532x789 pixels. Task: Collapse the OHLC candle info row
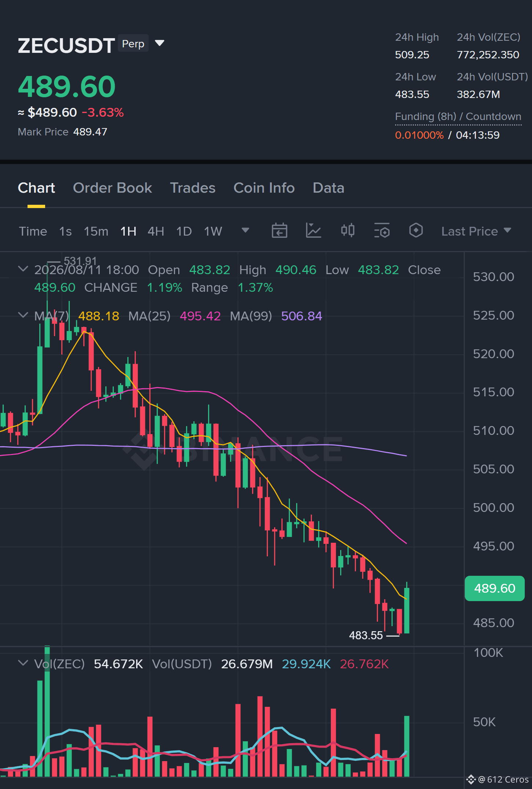23,269
